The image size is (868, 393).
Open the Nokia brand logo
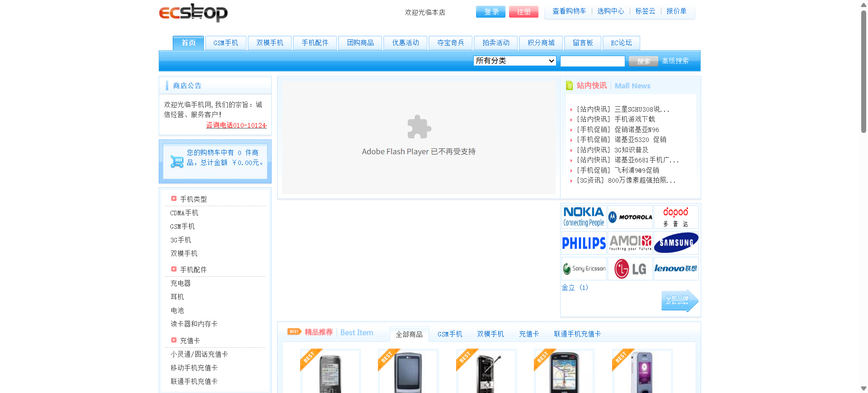point(584,217)
